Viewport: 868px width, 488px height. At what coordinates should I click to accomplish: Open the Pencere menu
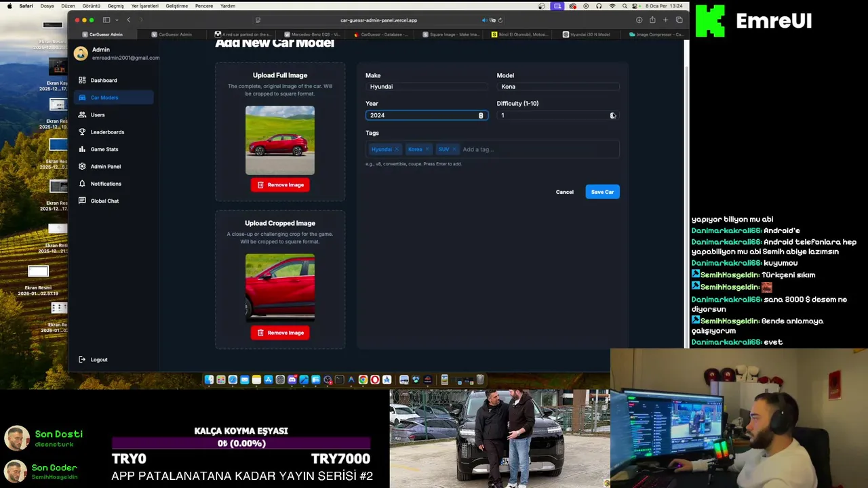[x=204, y=6]
